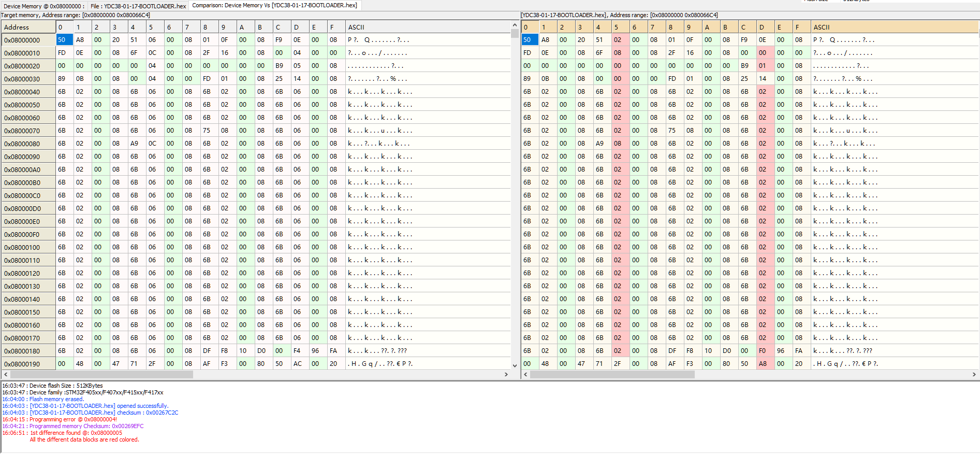The image size is (980, 454).
Task: Switch to the Device Memory @ 0x08000000 tab
Action: (x=42, y=6)
